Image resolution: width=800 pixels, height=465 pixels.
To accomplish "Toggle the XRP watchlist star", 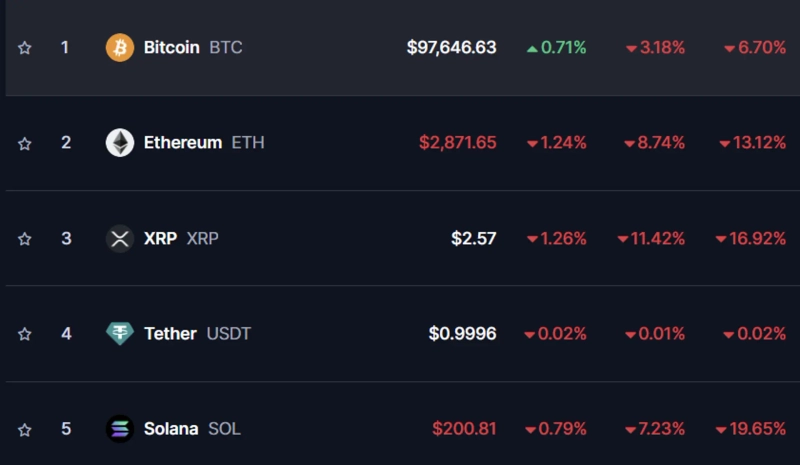I will point(25,239).
